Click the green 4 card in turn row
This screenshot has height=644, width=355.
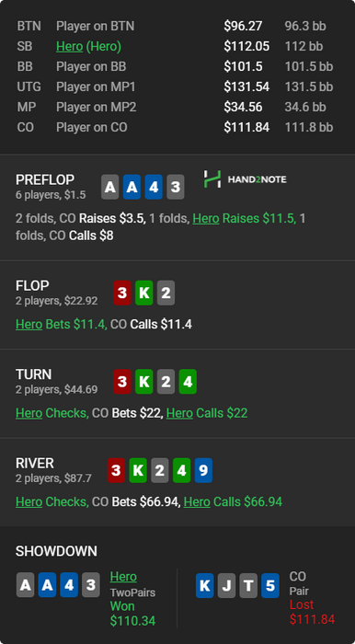tap(188, 382)
